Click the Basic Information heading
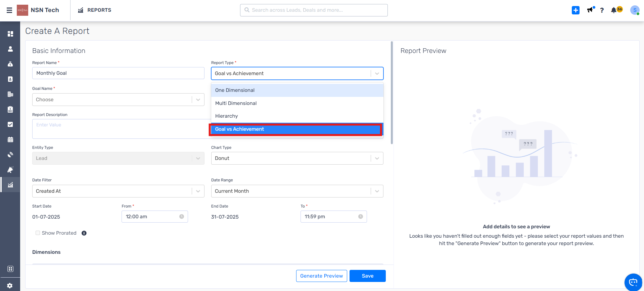Screen dimensions: 644x291 pos(59,51)
